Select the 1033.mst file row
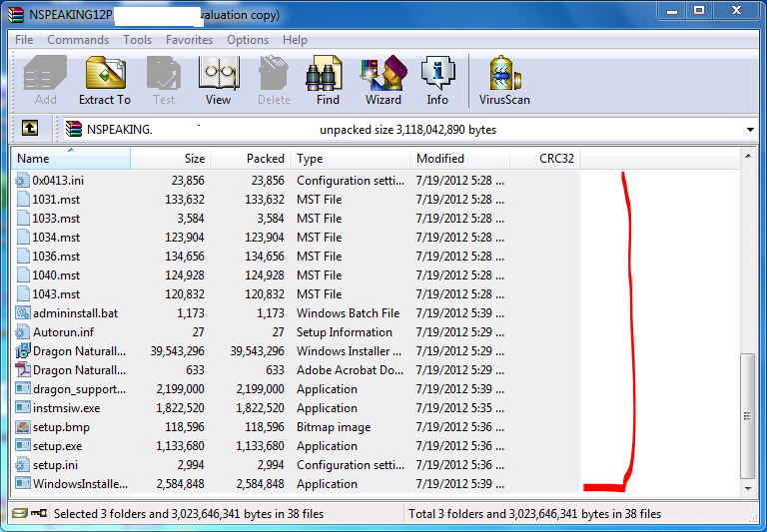Viewport: 767px width, 532px height. 296,219
